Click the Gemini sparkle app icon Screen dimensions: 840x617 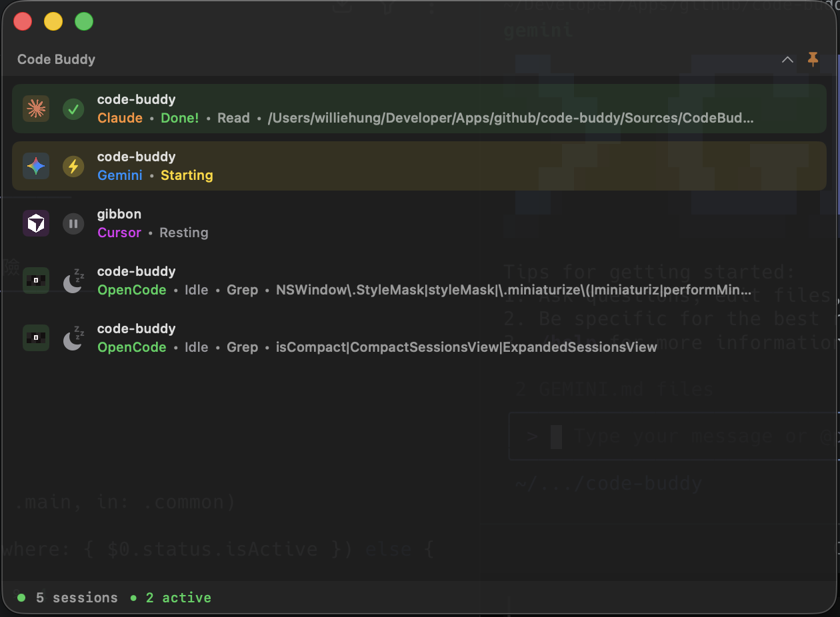point(36,166)
